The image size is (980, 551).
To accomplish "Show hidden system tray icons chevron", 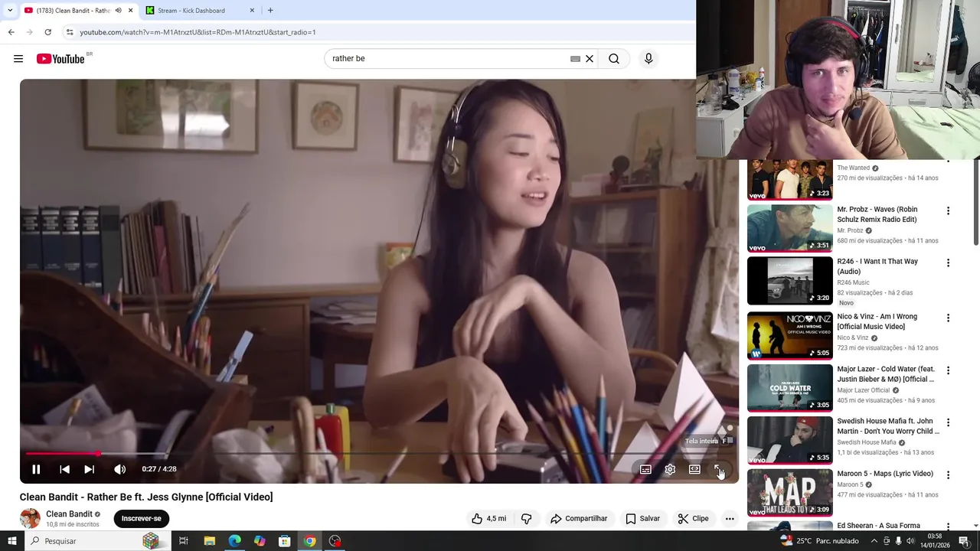I will (x=874, y=541).
